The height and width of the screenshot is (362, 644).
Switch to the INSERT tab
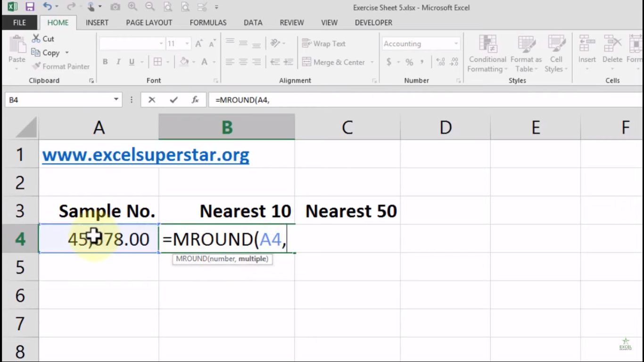[x=97, y=23]
